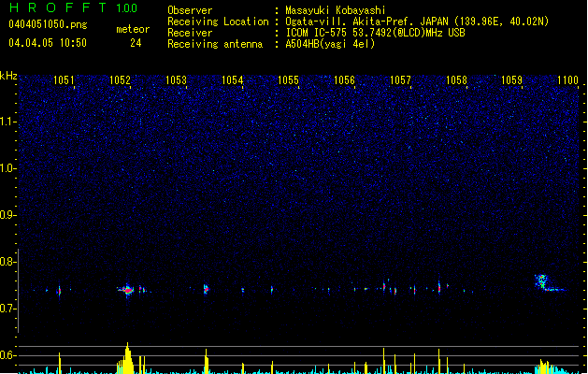Click the 0.8 kHz frequency tick label
This screenshot has height=374, width=588.
(7, 262)
